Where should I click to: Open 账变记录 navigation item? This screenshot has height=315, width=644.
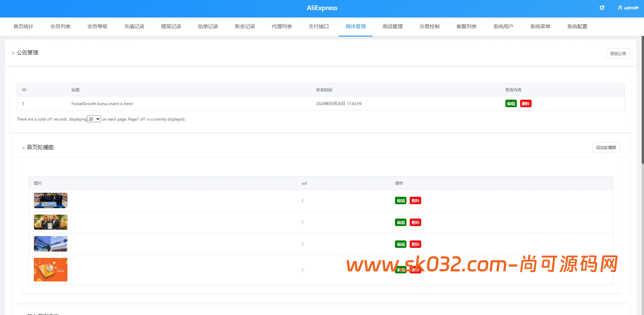point(245,27)
